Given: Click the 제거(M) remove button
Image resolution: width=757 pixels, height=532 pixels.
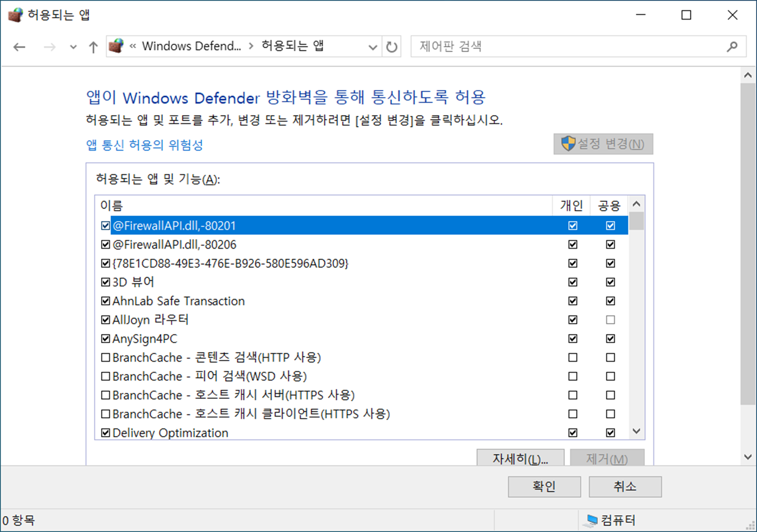Looking at the screenshot, I should point(607,458).
